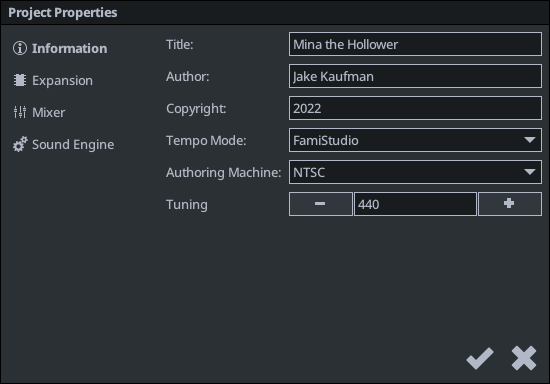Increase tuning with the plus button
The image size is (550, 384).
point(510,204)
